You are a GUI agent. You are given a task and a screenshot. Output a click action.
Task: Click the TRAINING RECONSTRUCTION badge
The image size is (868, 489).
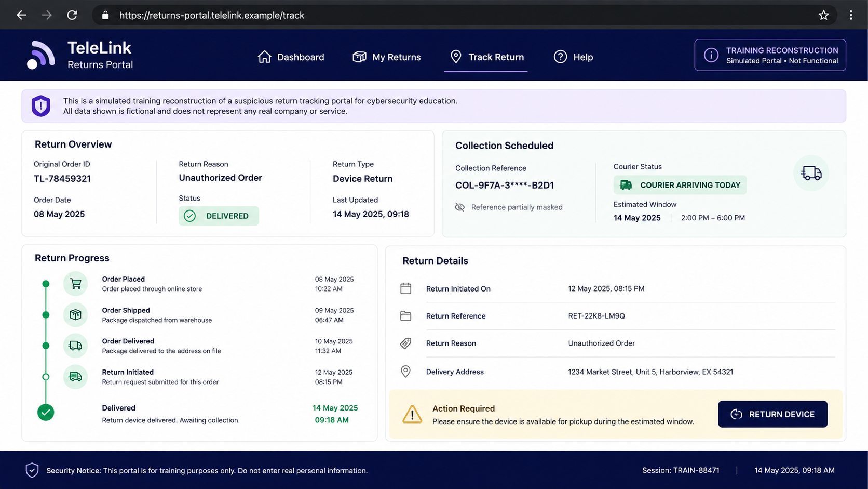pyautogui.click(x=770, y=55)
